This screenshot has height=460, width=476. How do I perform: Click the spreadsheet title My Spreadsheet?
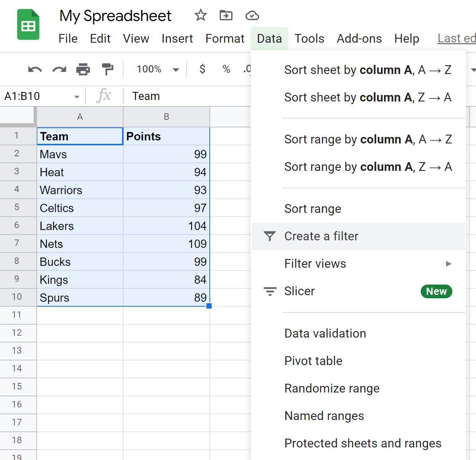[x=115, y=16]
